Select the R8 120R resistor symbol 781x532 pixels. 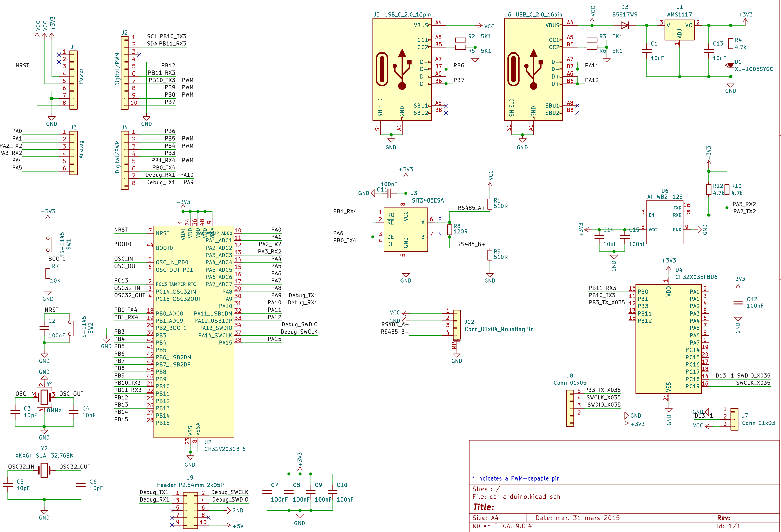click(x=449, y=230)
